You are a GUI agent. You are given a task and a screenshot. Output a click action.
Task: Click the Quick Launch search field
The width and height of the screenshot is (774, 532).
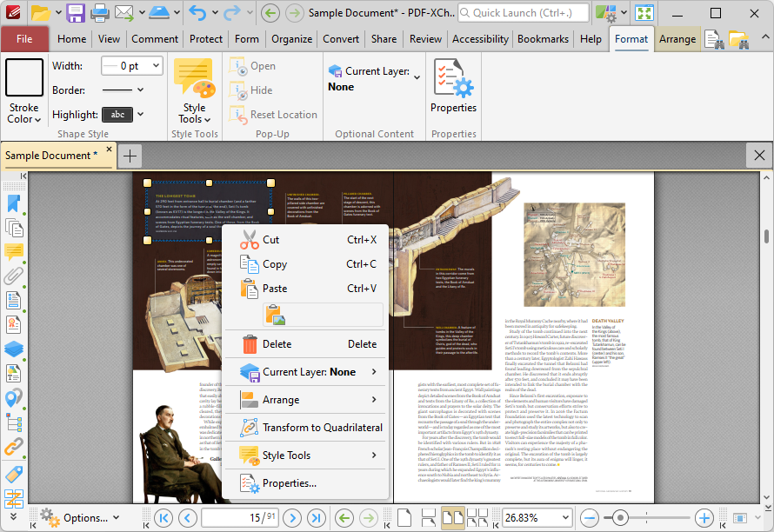(x=524, y=13)
